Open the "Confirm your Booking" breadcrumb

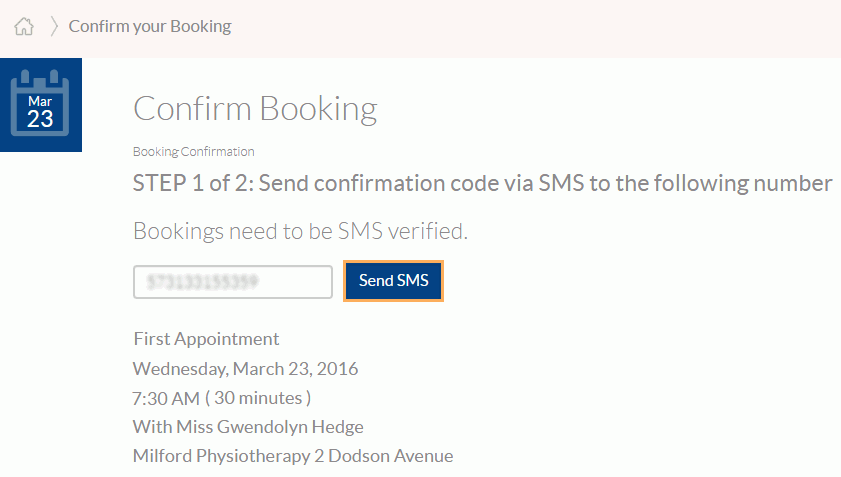pos(150,26)
